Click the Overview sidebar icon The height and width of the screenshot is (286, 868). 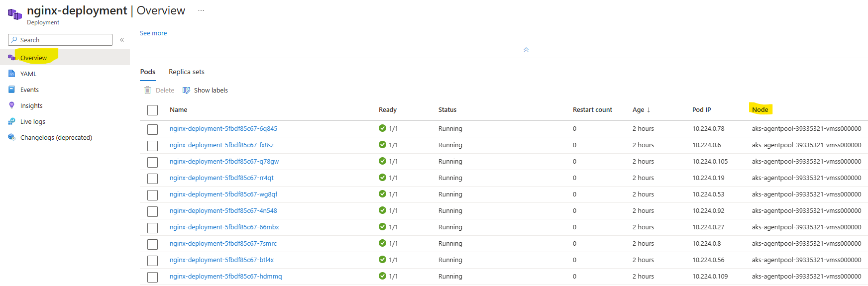click(x=11, y=58)
